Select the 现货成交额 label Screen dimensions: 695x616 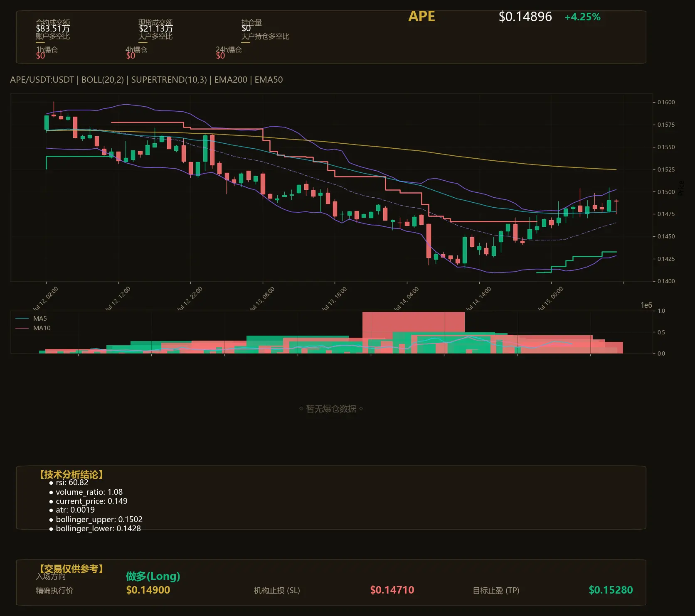155,22
